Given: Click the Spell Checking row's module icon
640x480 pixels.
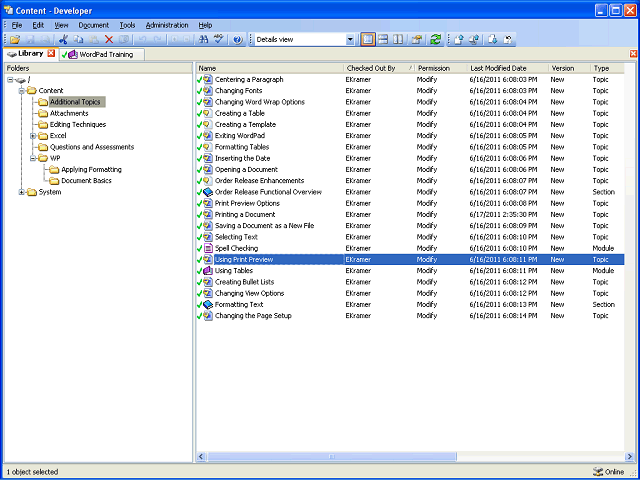Looking at the screenshot, I should (x=208, y=248).
